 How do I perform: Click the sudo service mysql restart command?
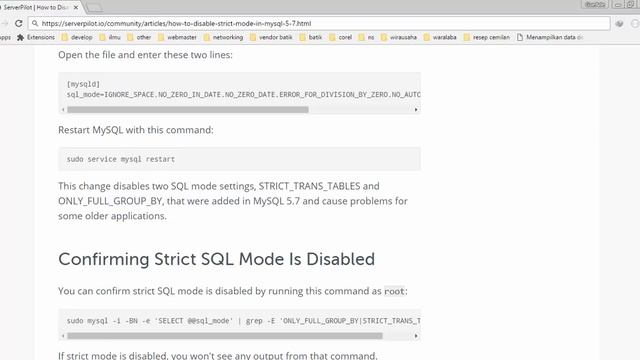pos(121,159)
